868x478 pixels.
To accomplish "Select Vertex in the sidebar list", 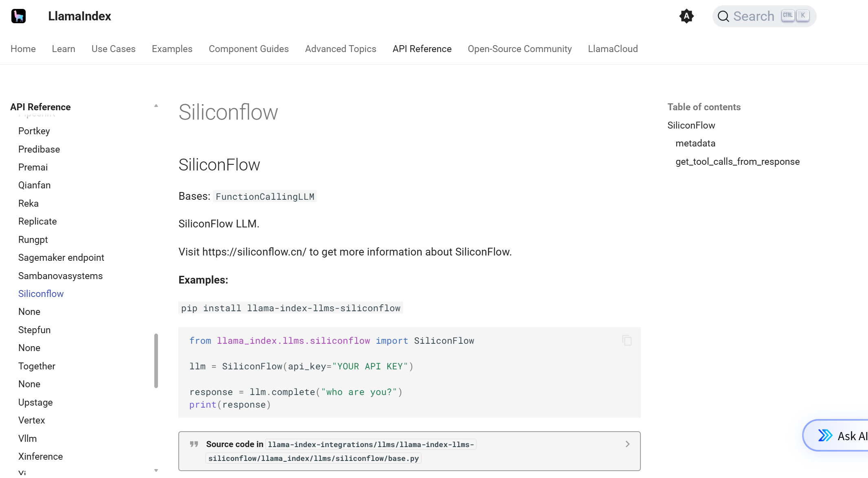I will (x=31, y=420).
